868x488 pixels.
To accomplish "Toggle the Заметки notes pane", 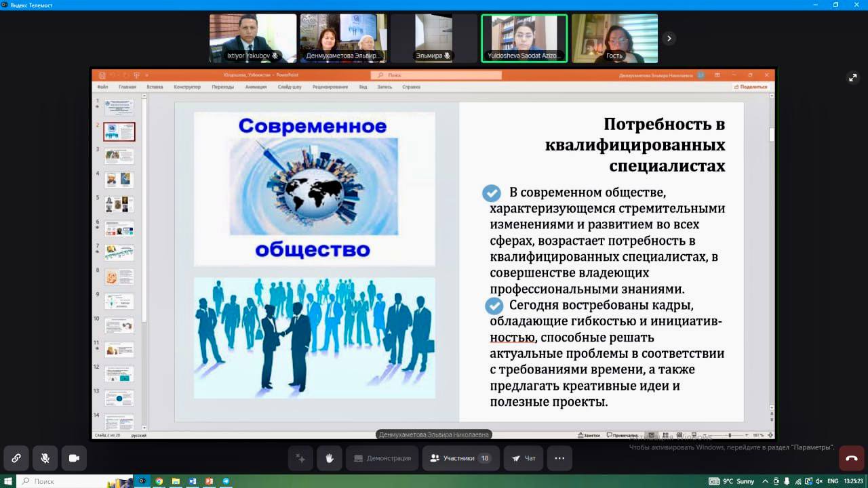I will 589,435.
